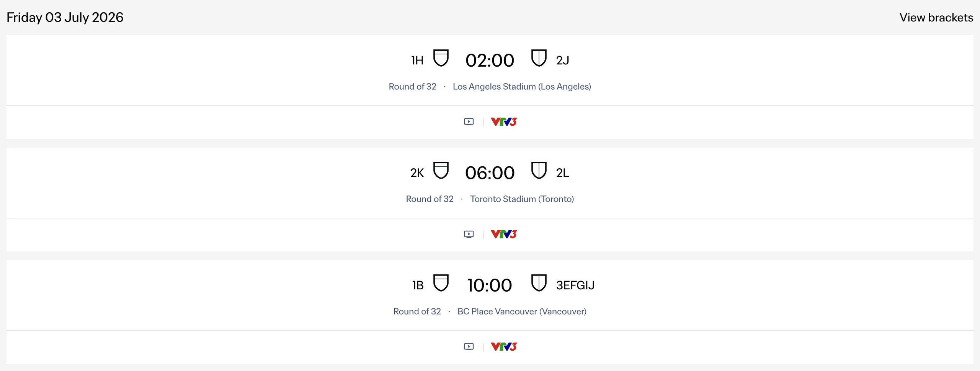
Task: Open the View brackets link
Action: tap(936, 17)
